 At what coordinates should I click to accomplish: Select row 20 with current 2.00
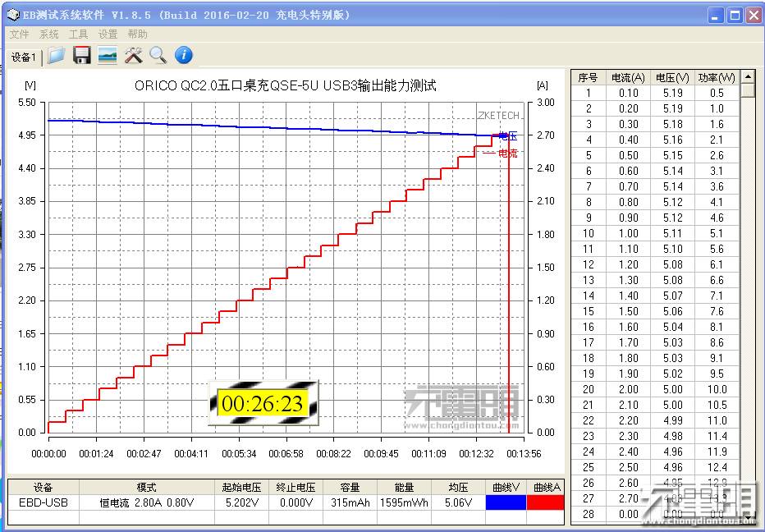(655, 389)
